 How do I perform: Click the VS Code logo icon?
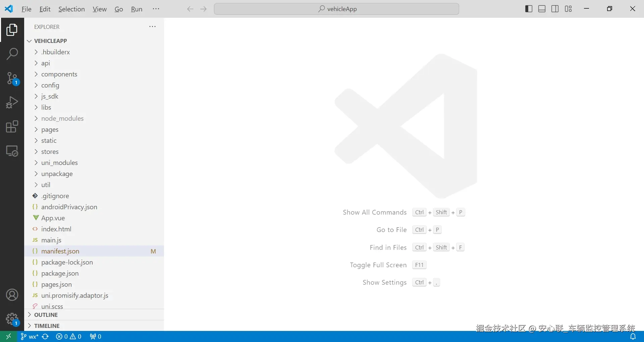[x=9, y=9]
